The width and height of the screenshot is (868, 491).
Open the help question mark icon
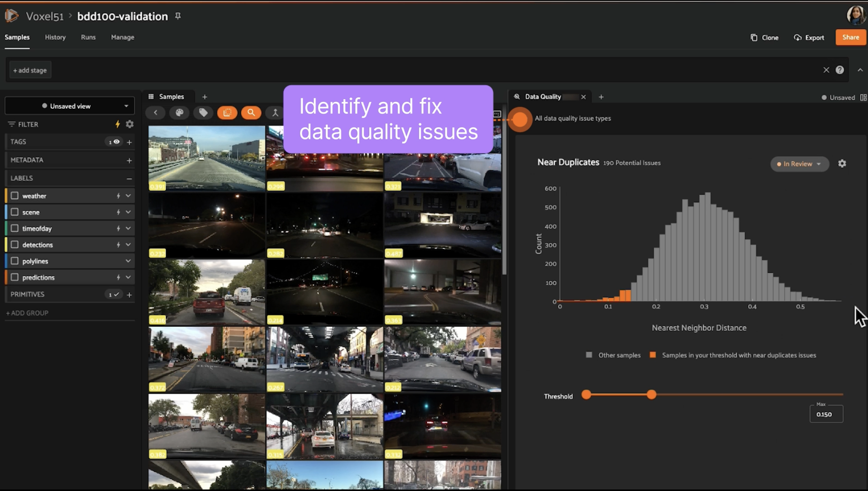tap(839, 70)
